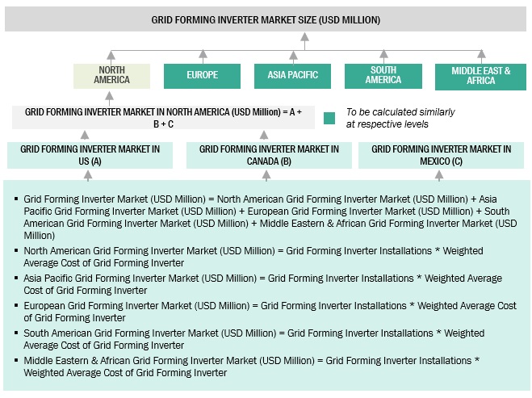
Task: Select the Europe region box
Action: (x=202, y=76)
